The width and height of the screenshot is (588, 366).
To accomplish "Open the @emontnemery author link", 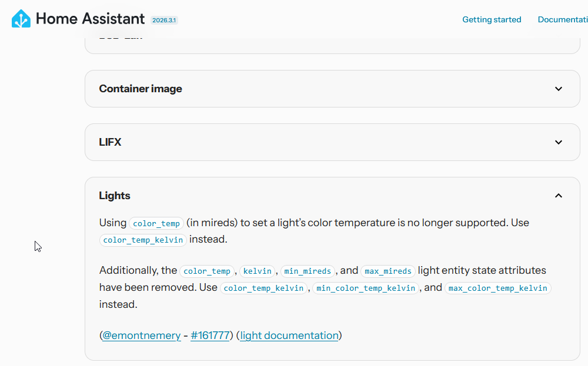I will tap(141, 335).
